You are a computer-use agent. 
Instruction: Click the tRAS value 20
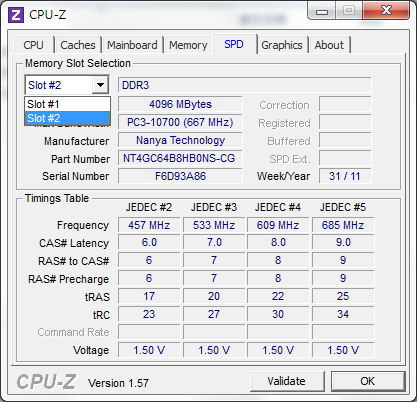[214, 296]
